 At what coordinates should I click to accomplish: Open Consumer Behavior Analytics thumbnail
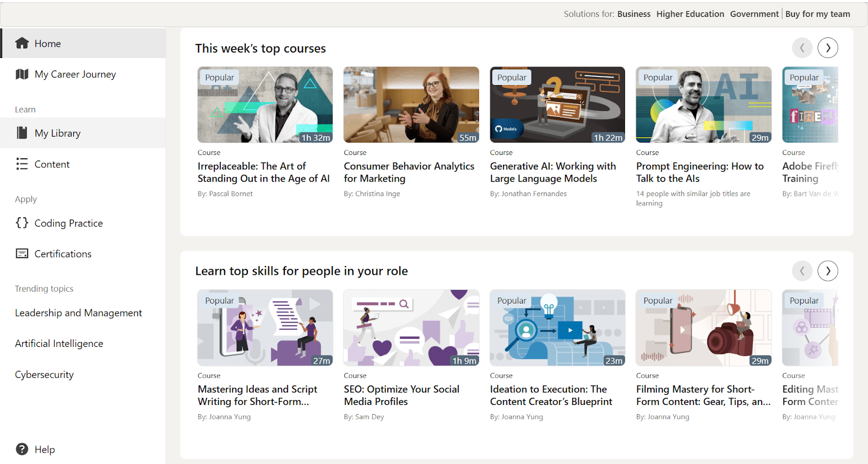click(411, 105)
